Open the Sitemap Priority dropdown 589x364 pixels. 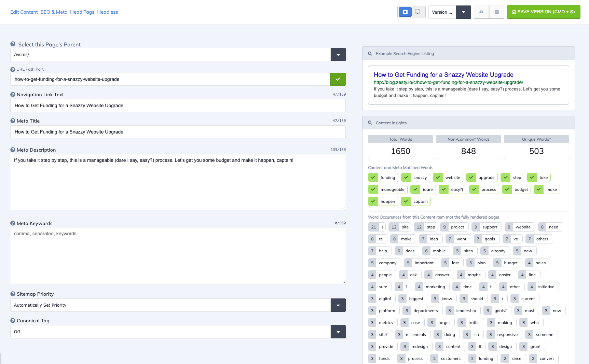[x=338, y=305]
